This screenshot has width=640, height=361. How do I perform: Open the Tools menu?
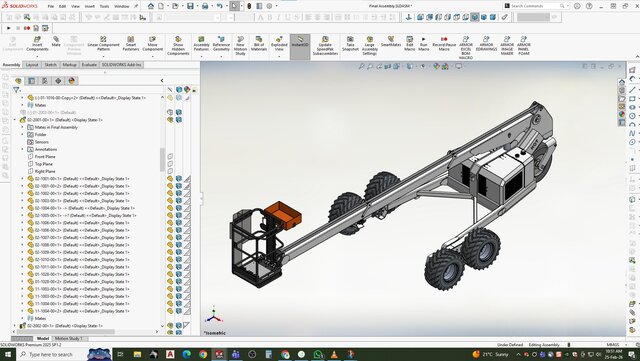click(104, 7)
